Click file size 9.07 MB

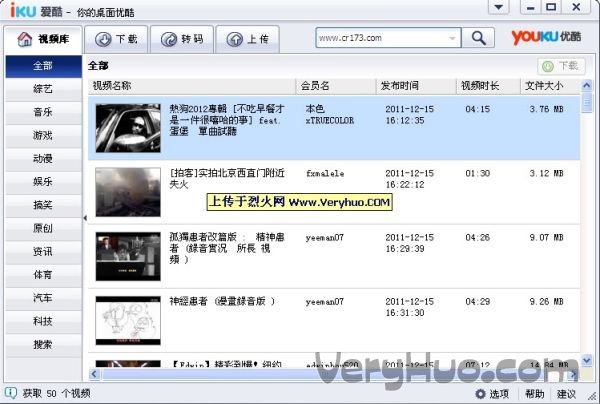pos(546,238)
